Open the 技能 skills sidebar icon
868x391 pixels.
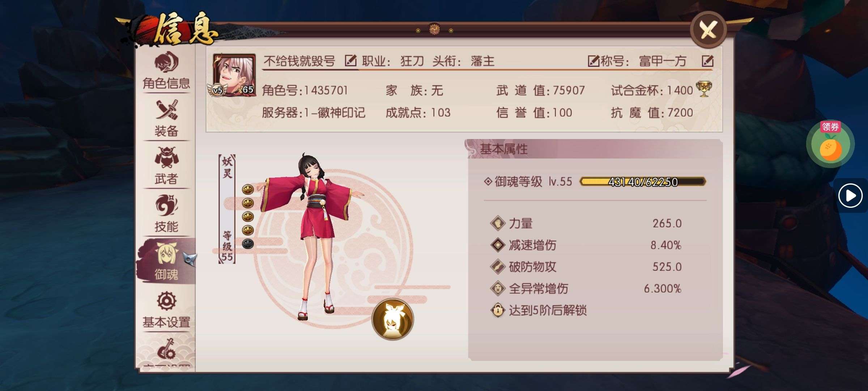[x=166, y=214]
